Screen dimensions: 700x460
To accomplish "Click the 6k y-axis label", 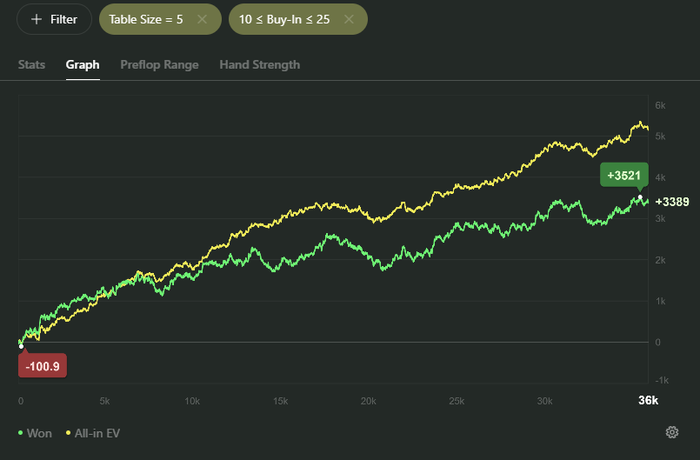I will tap(660, 105).
